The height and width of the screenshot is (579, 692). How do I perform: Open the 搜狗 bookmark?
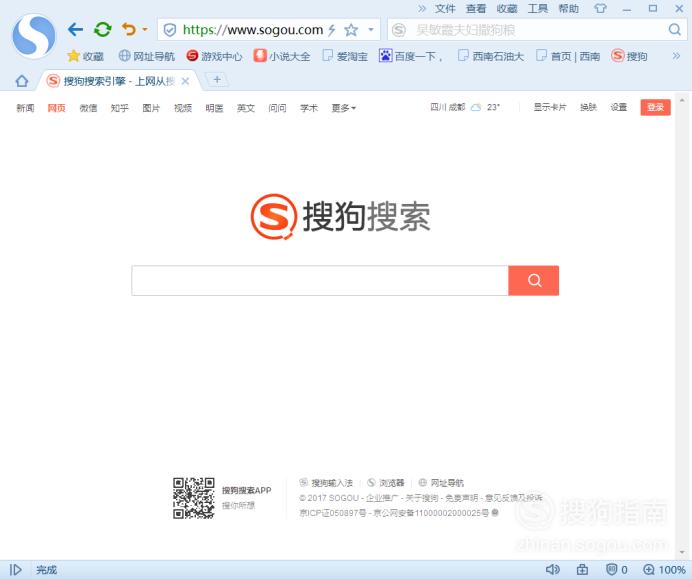tap(629, 56)
